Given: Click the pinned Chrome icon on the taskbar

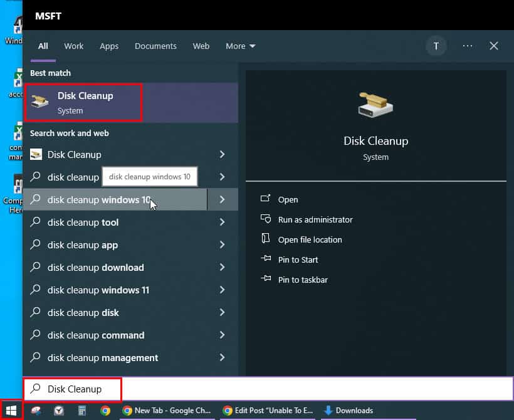Looking at the screenshot, I should (105, 411).
